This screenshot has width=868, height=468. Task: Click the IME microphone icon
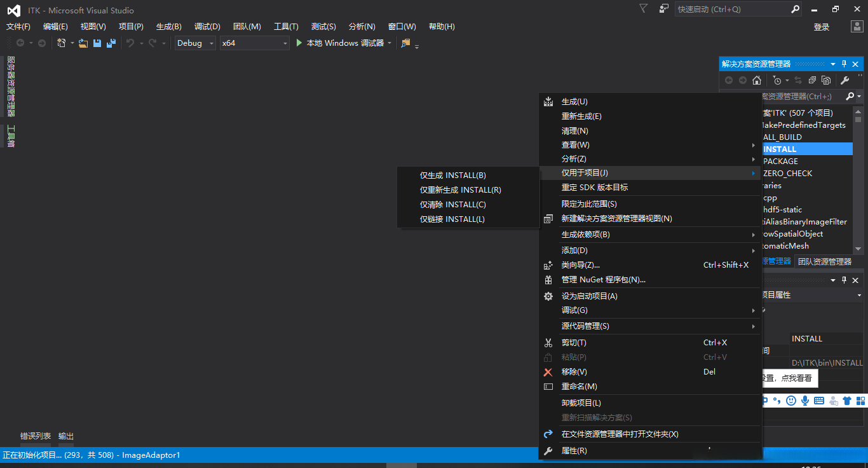(804, 401)
